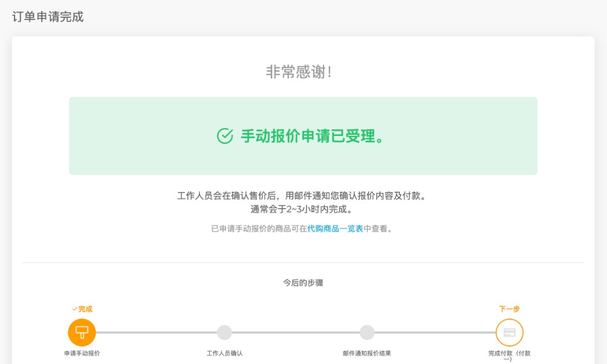Click progress line between second and third steps

point(296,332)
